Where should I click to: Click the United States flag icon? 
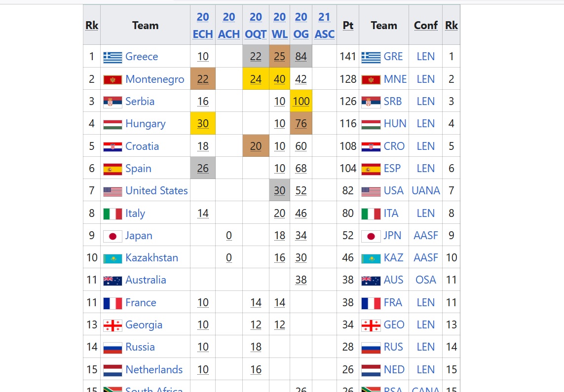[113, 191]
